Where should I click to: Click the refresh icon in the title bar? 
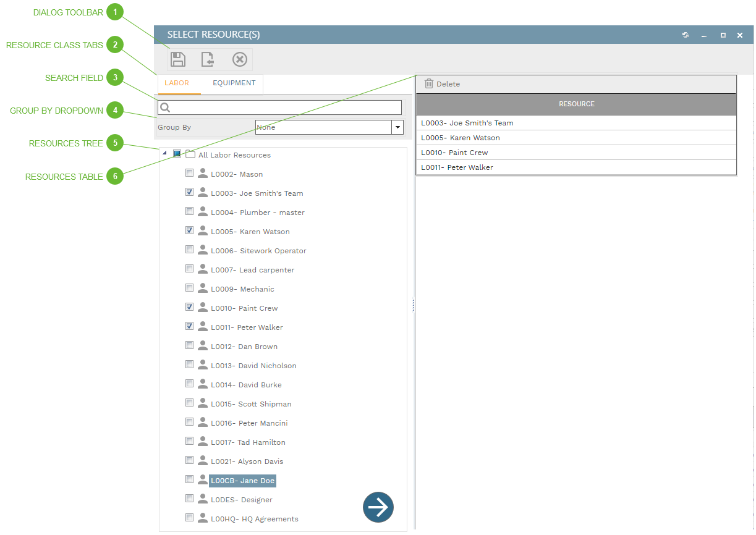[685, 35]
